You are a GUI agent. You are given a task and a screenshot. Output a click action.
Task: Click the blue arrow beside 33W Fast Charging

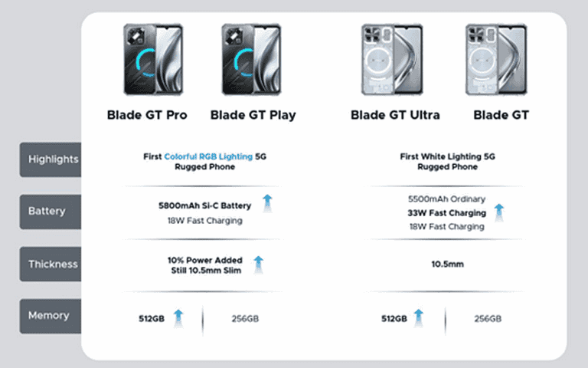499,212
